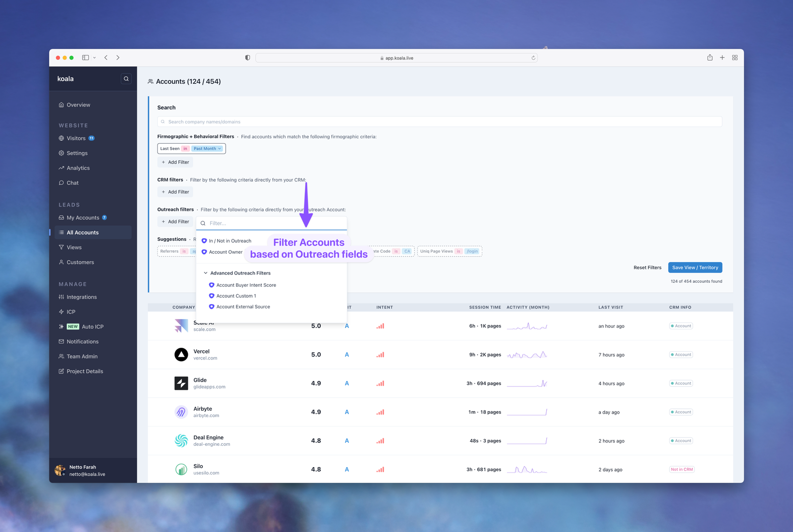This screenshot has height=532, width=793.
Task: Collapse the Advanced Outreach Filters section
Action: point(206,273)
